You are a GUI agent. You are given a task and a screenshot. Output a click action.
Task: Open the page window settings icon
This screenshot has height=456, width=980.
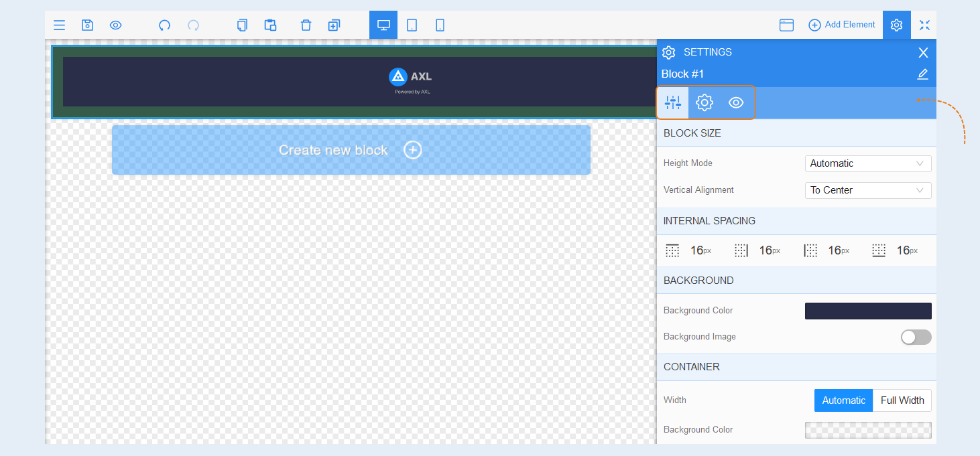pyautogui.click(x=786, y=25)
